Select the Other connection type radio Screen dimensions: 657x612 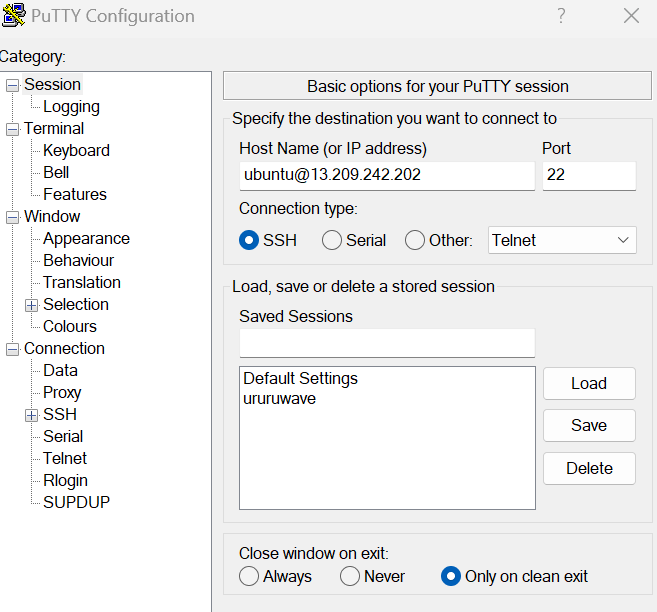pos(414,240)
